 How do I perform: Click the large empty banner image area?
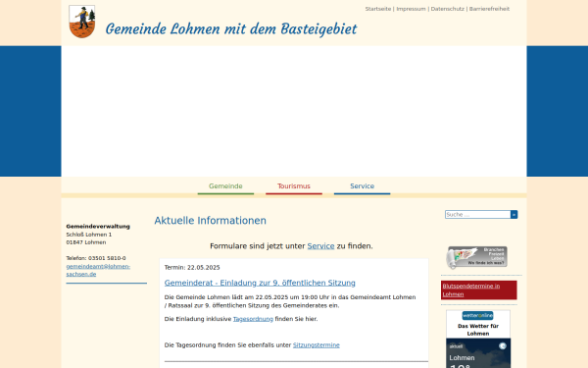[x=294, y=111]
